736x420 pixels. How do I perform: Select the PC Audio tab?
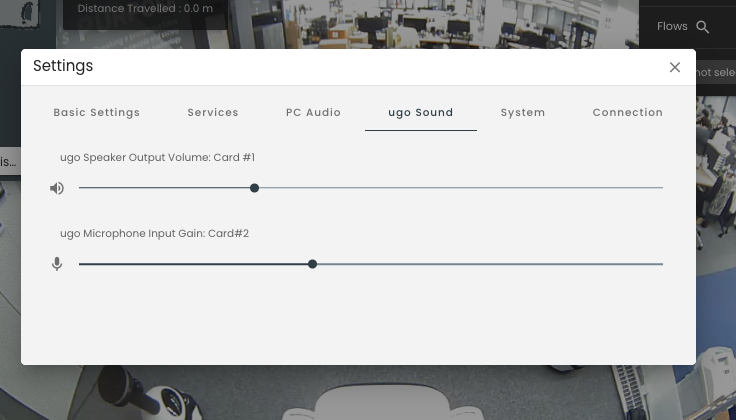click(x=314, y=113)
